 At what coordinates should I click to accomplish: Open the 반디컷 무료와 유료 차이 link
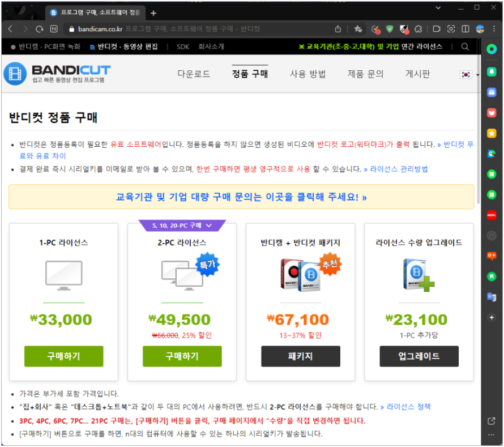click(458, 144)
